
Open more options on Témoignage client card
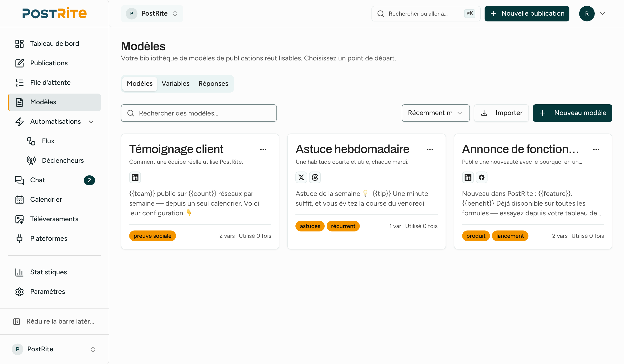(263, 150)
